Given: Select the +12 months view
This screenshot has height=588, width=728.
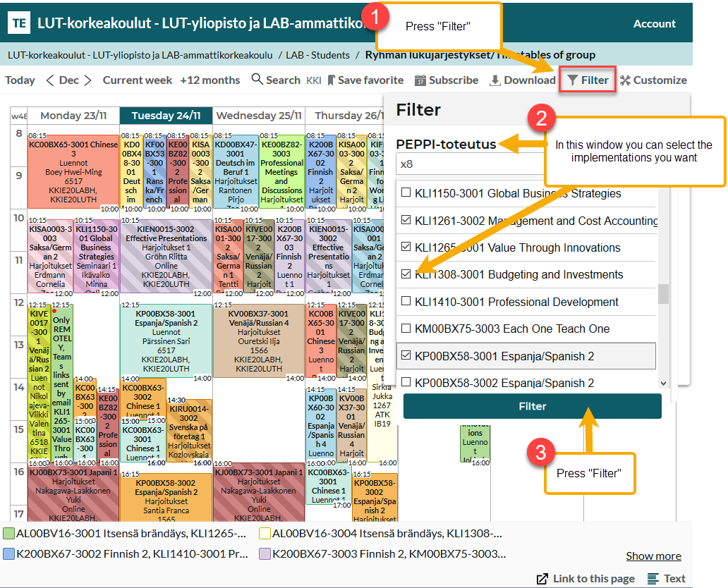Looking at the screenshot, I should pyautogui.click(x=210, y=80).
